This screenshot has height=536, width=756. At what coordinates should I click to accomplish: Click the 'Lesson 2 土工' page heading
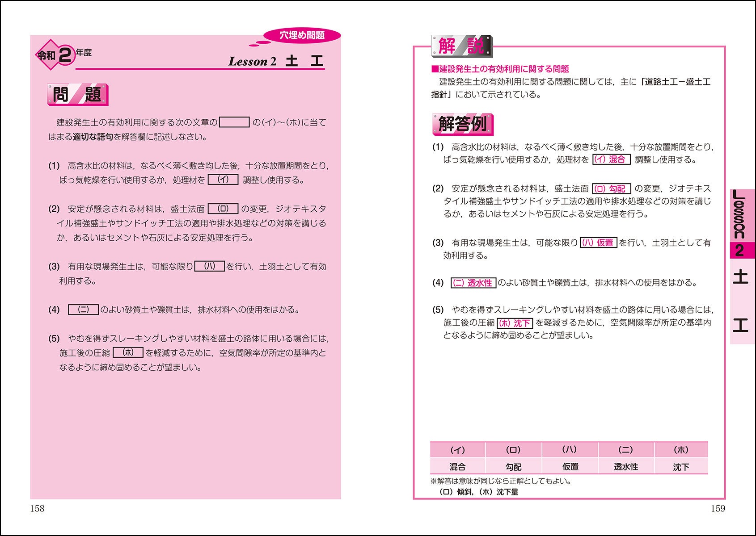[276, 61]
